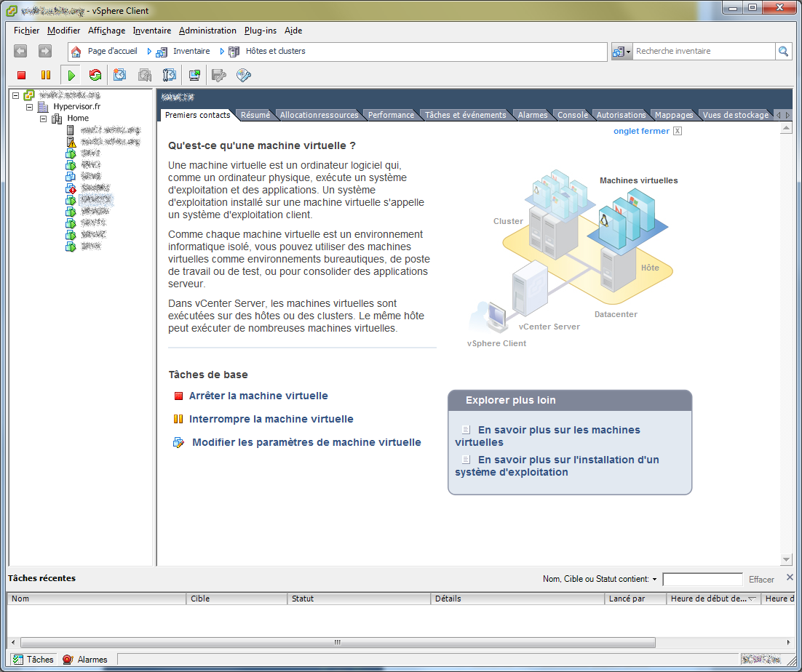Switch to the Alarmes tab

pyautogui.click(x=533, y=115)
